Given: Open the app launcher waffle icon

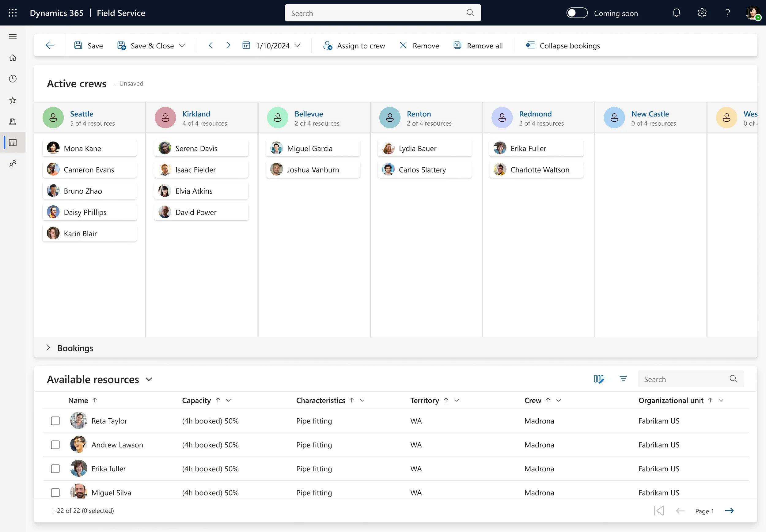Looking at the screenshot, I should [13, 13].
